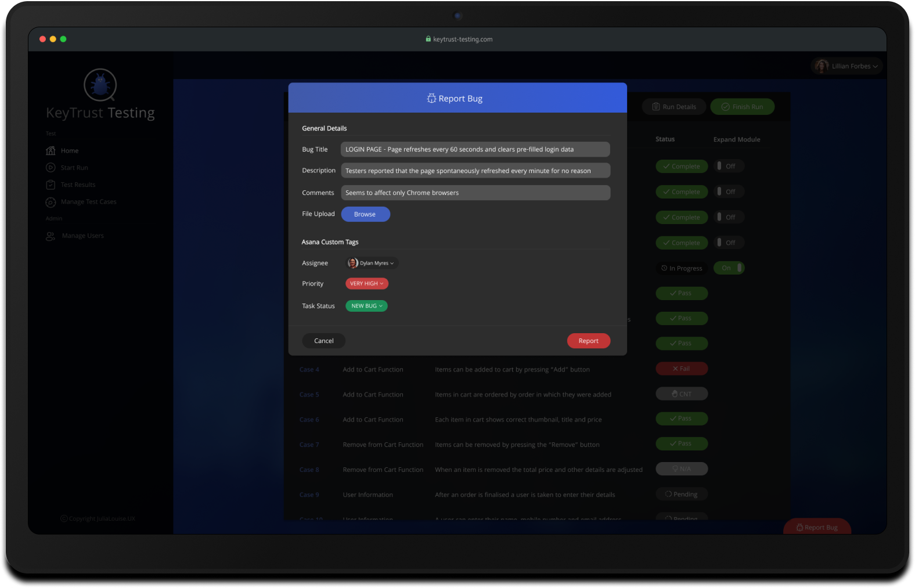Image resolution: width=915 pixels, height=588 pixels.
Task: Cancel the Report Bug dialog
Action: (x=323, y=341)
